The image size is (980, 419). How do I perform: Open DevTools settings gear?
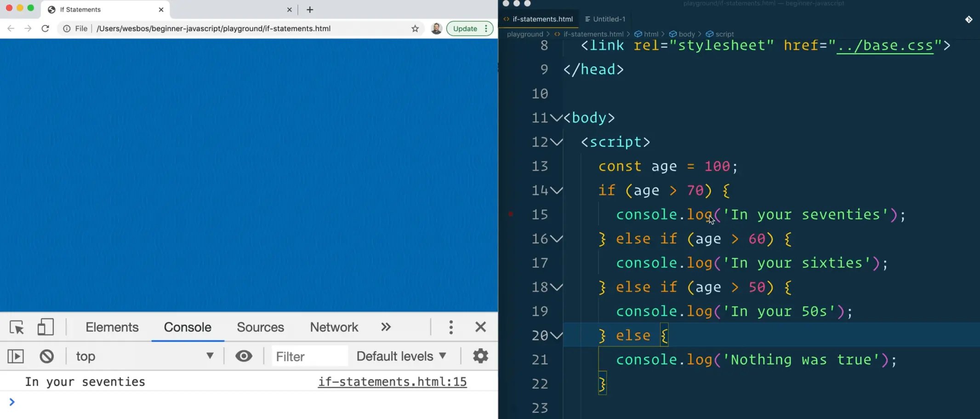pyautogui.click(x=480, y=356)
